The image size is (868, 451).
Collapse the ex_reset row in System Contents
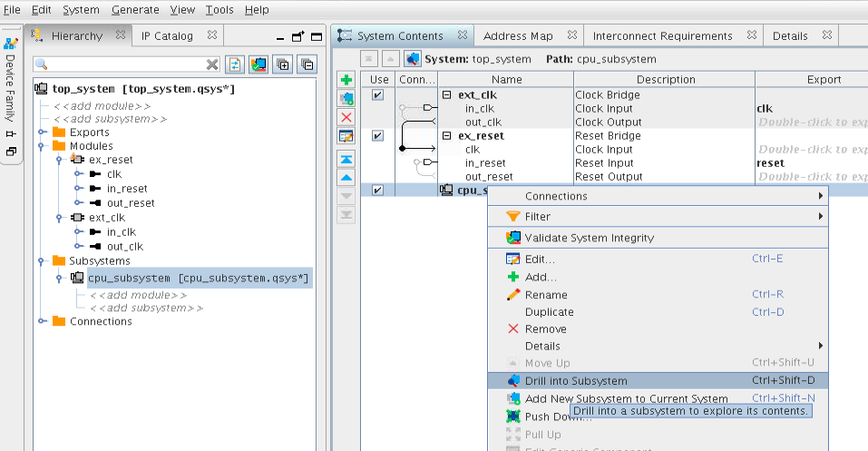coord(446,136)
